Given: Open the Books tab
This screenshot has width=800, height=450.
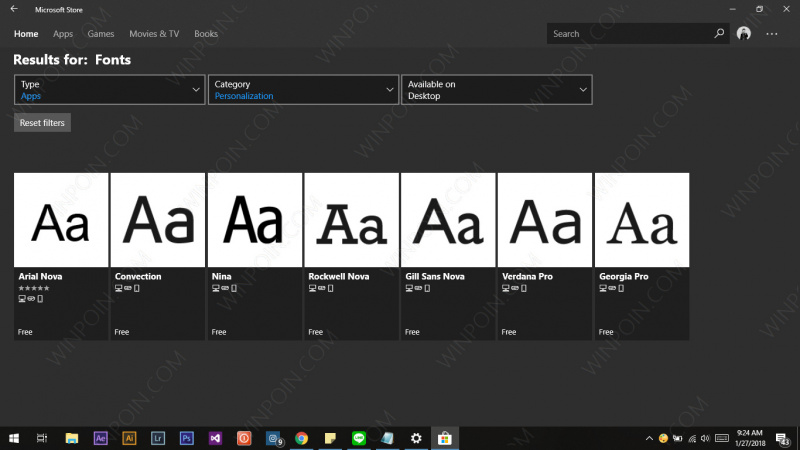Looking at the screenshot, I should pos(206,34).
